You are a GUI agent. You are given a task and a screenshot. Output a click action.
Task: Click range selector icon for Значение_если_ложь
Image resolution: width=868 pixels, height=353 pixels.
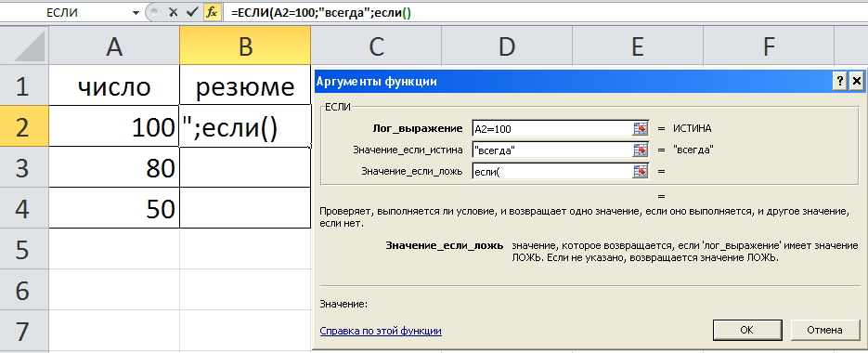(640, 171)
